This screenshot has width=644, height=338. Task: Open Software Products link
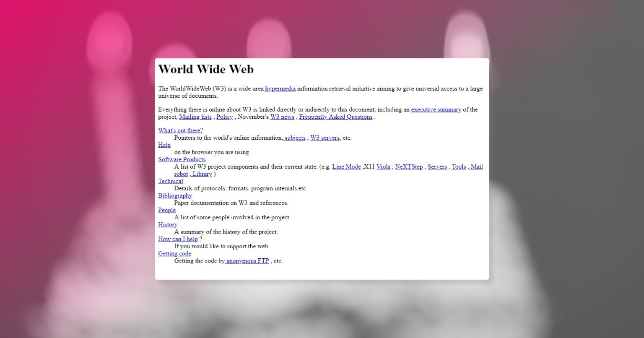point(182,159)
